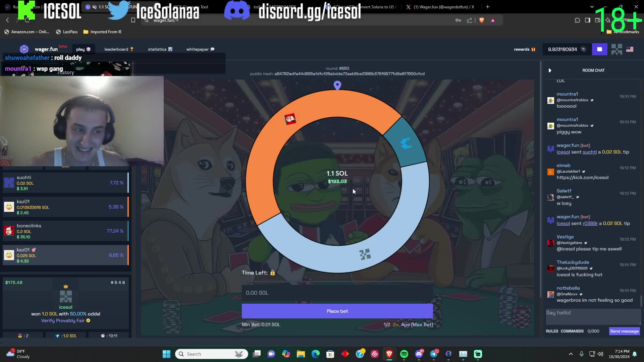Click the share icon in address bar
The height and width of the screenshot is (362, 644).
(x=470, y=20)
